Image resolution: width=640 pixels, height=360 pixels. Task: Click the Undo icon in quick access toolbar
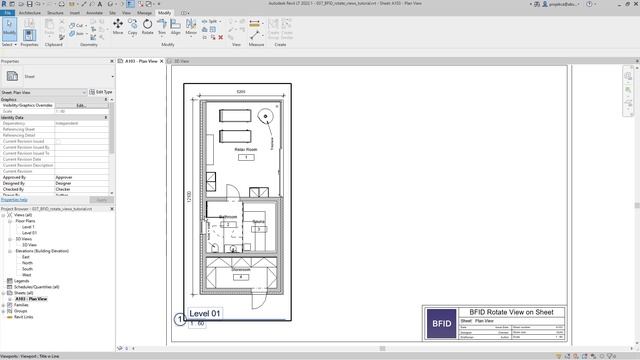point(38,4)
